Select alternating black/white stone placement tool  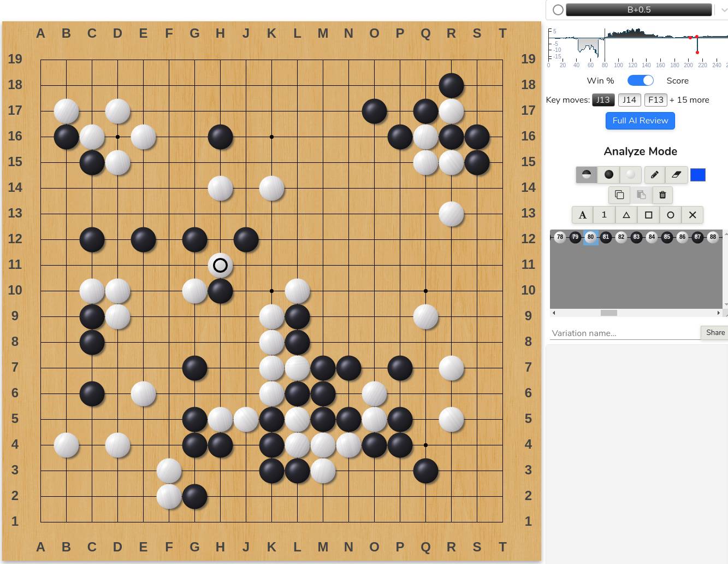click(x=587, y=175)
